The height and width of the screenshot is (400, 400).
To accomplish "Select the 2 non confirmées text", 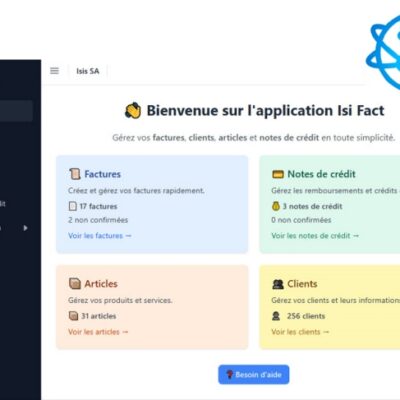I will [x=98, y=220].
